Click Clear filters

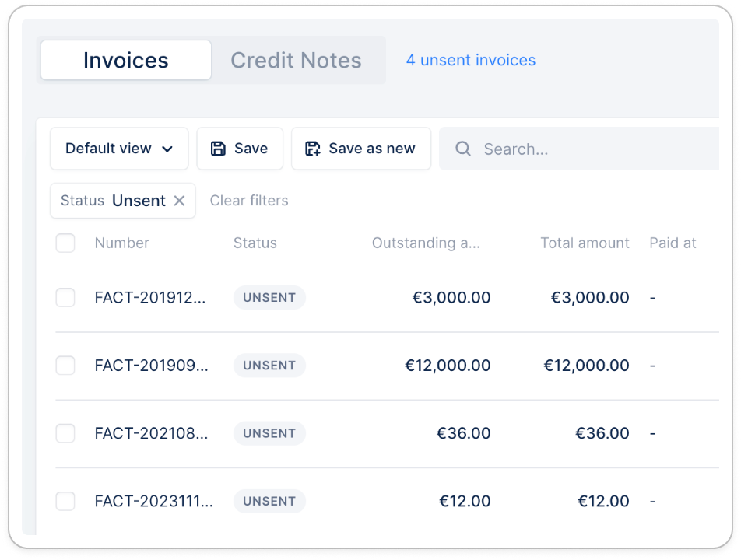[x=249, y=201]
